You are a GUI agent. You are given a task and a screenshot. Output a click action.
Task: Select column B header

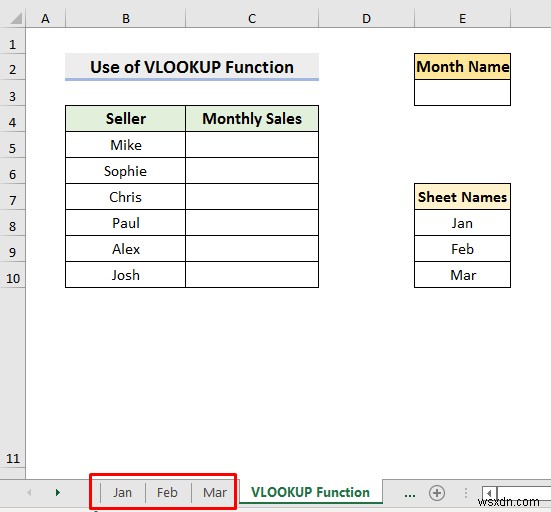click(x=125, y=18)
